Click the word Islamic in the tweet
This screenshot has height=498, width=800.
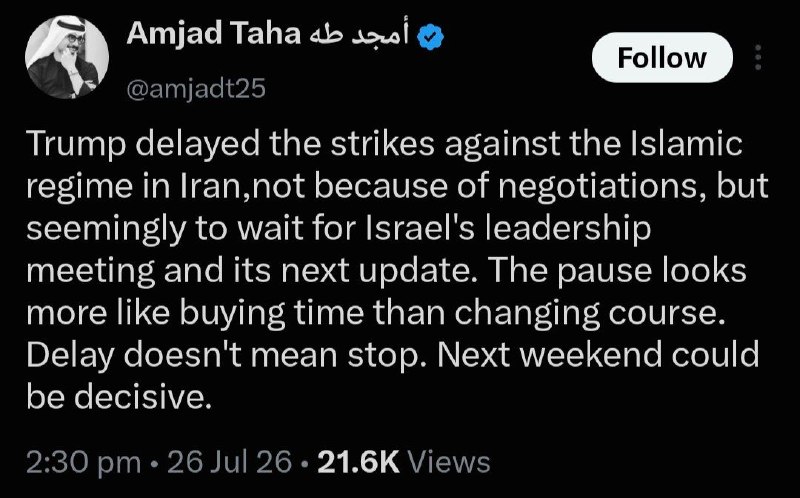pos(687,144)
